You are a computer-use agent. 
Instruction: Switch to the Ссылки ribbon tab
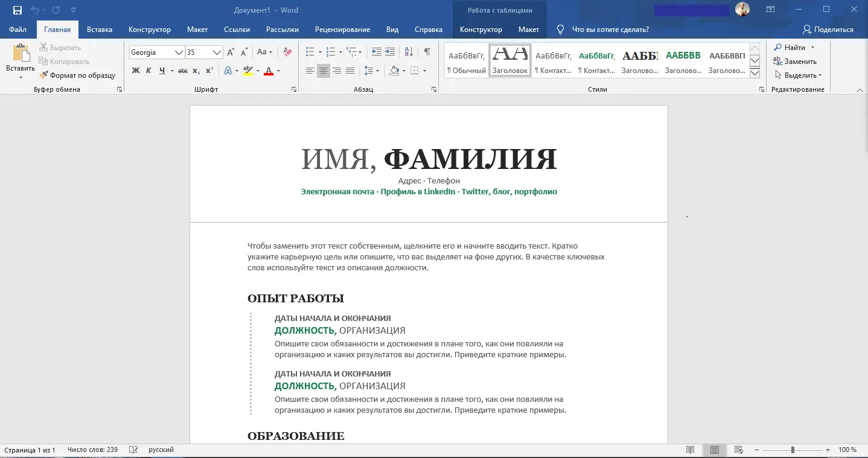237,29
